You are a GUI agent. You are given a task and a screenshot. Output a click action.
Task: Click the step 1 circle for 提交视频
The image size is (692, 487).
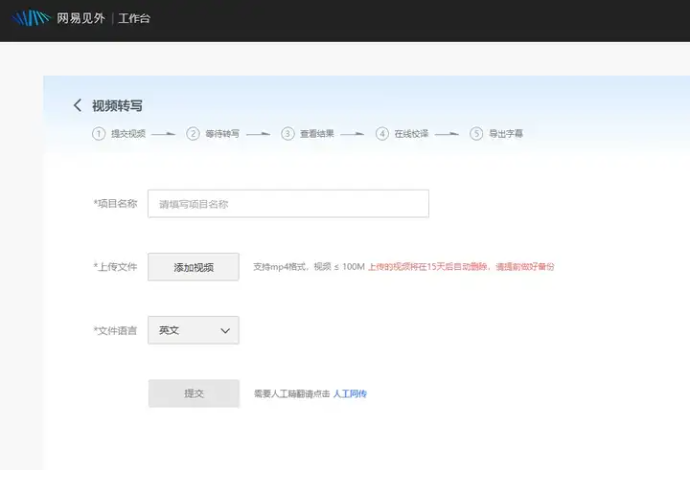[98, 133]
